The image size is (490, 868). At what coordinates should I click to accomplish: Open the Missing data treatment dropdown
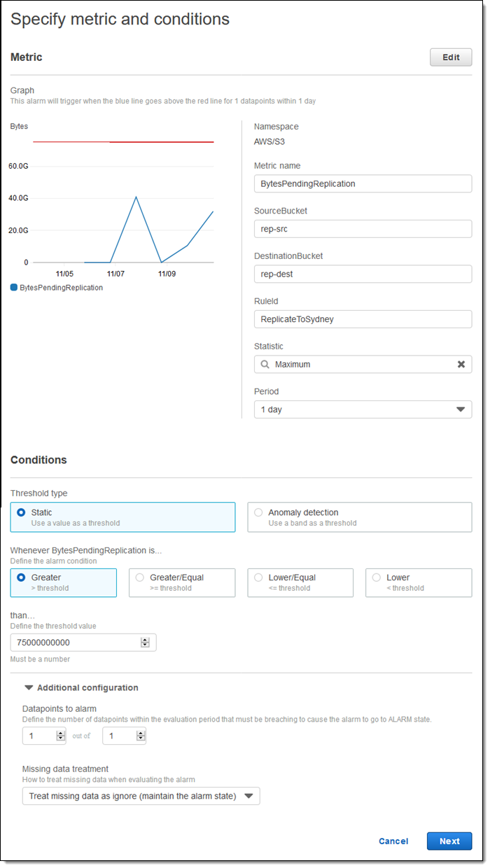tap(141, 796)
